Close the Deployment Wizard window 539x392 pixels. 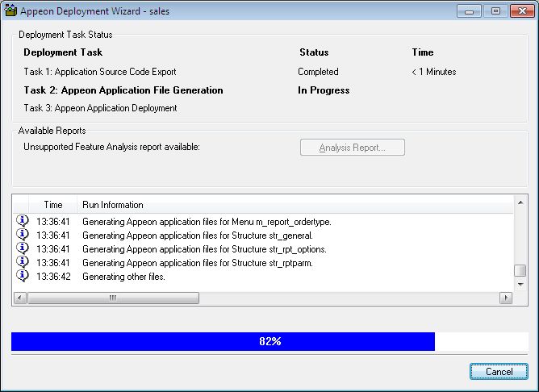522,11
